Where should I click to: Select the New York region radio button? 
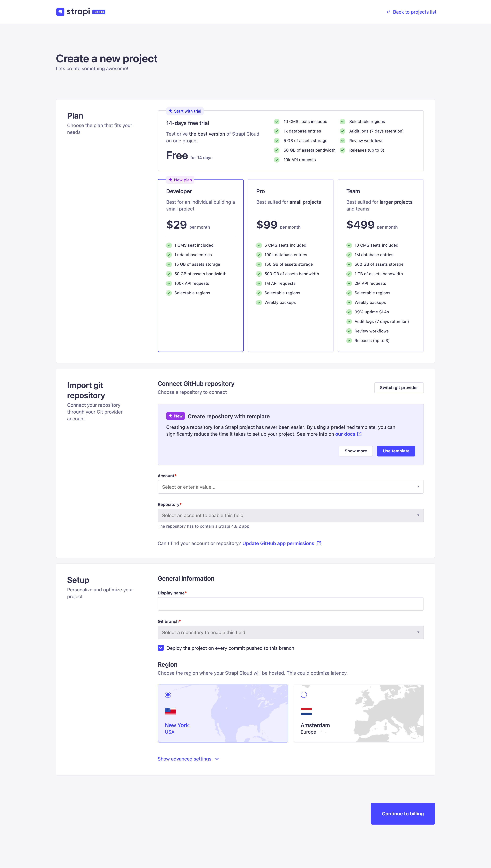pos(168,695)
